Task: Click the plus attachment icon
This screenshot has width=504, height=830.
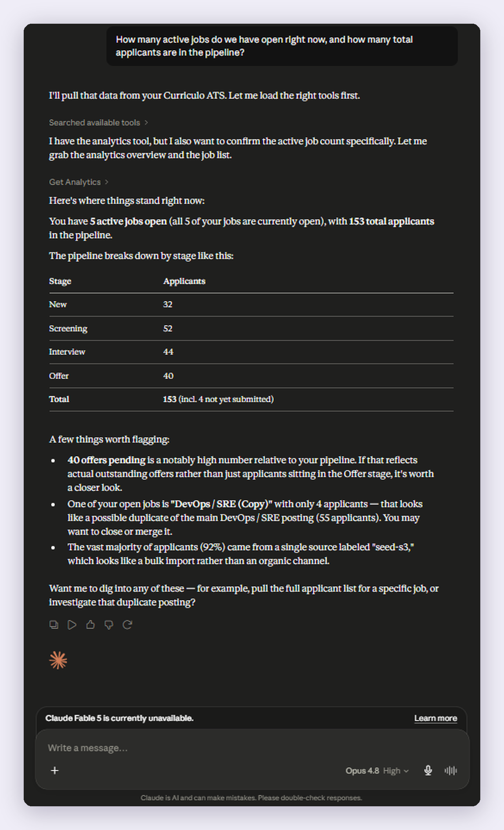Action: pyautogui.click(x=55, y=770)
